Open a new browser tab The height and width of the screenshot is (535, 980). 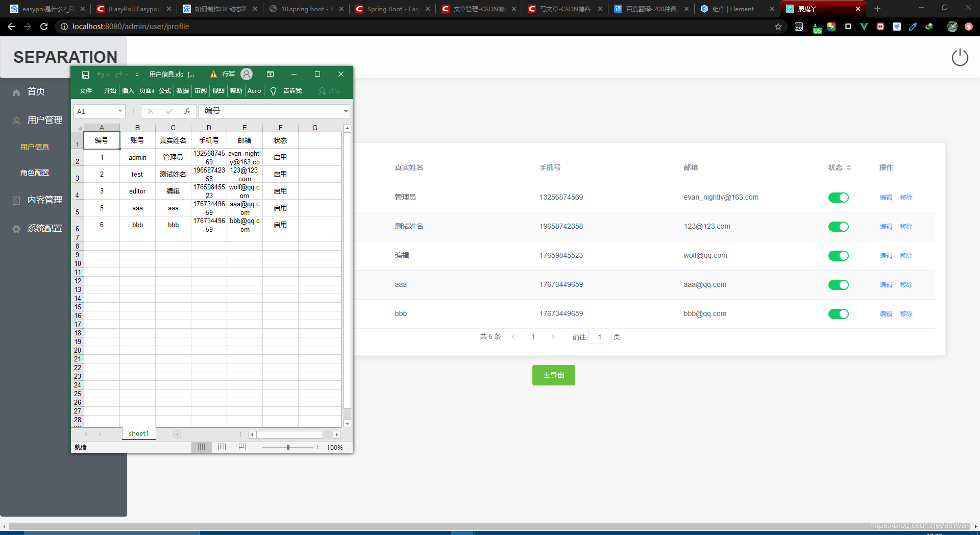877,9
